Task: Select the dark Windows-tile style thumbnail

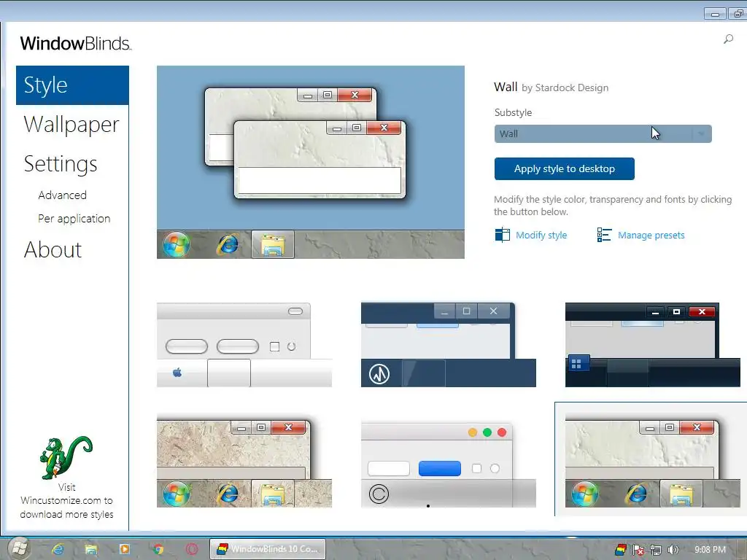Action: click(x=653, y=345)
